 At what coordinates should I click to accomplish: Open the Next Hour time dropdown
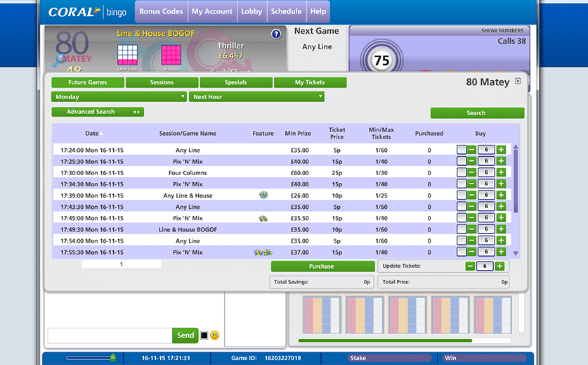point(256,97)
